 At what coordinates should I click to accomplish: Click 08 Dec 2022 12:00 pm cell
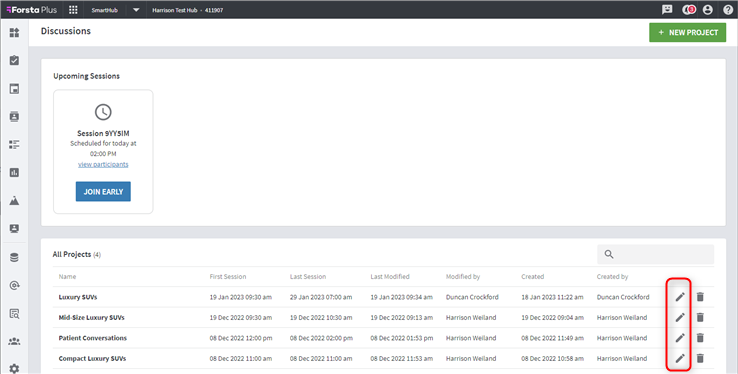(241, 338)
